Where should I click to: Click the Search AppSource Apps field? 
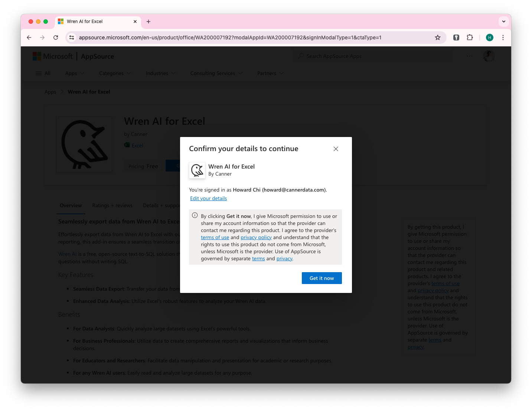[373, 56]
